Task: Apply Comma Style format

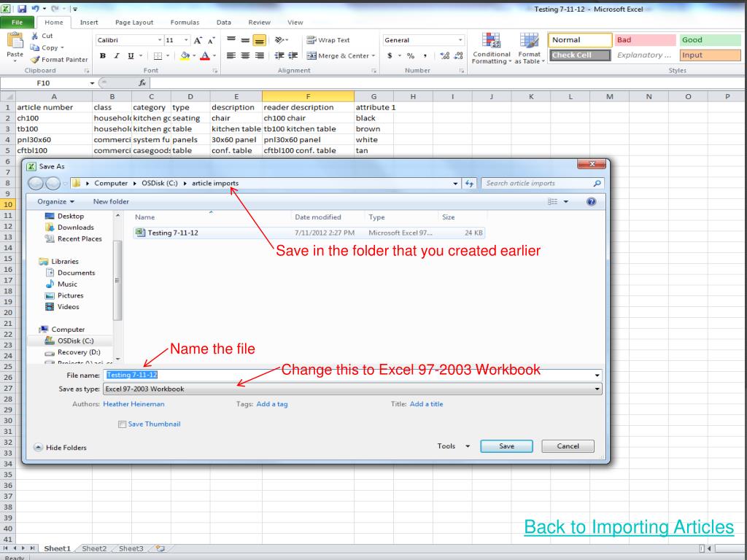Action: pos(425,55)
